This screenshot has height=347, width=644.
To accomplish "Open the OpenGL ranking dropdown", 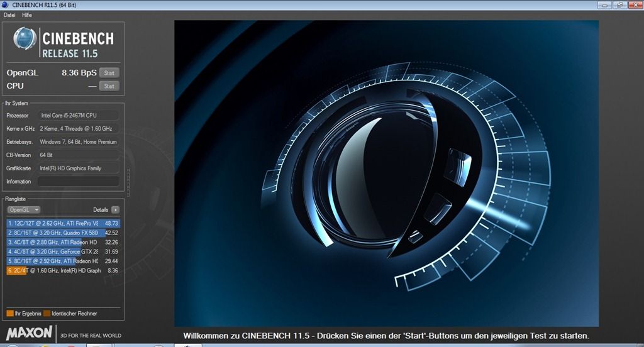I will (x=23, y=210).
